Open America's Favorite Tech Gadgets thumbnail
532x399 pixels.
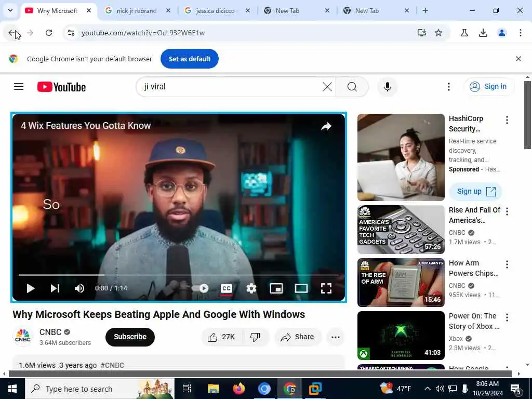pos(401,230)
